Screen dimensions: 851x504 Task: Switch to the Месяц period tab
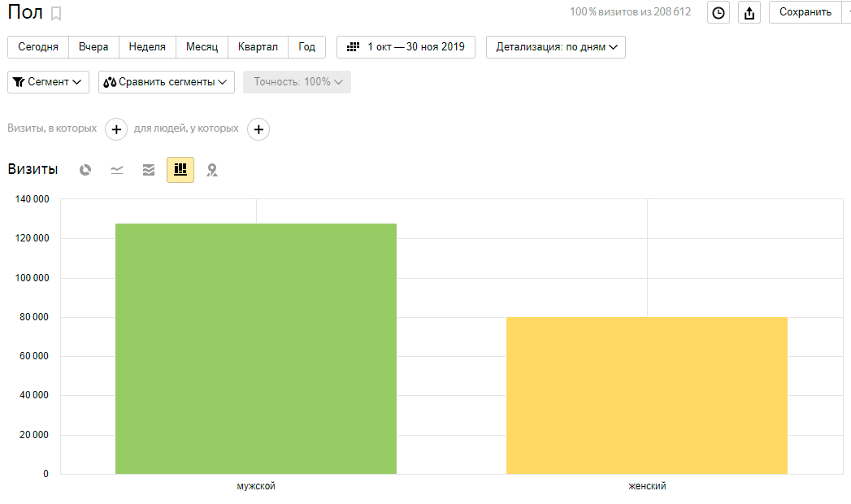pos(202,47)
